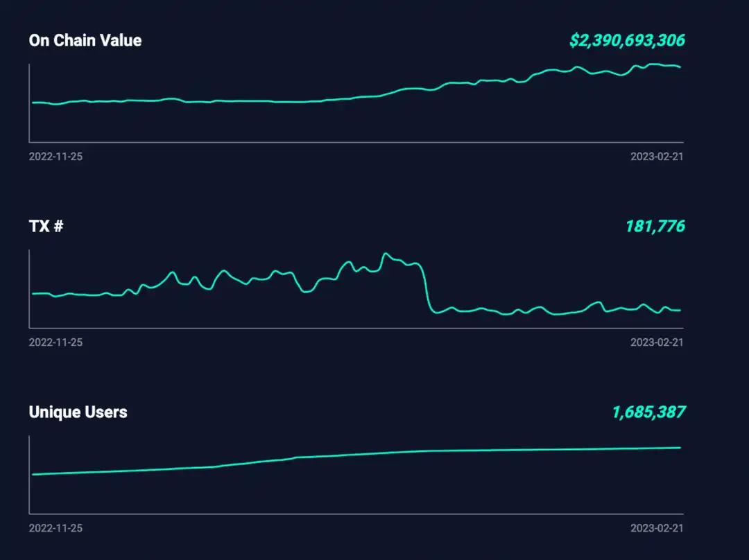Click the 2023-02-21 label under Unique Users

[x=656, y=528]
